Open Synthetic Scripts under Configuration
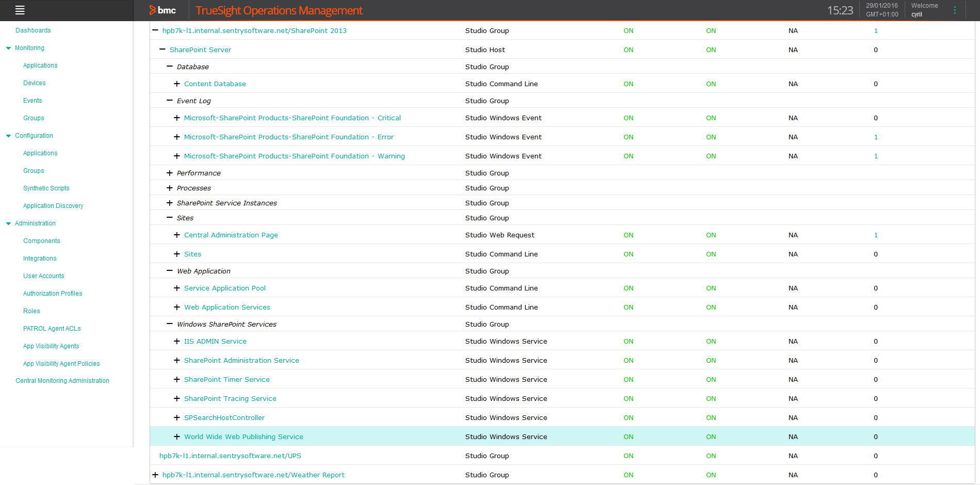980x485 pixels. pyautogui.click(x=46, y=188)
